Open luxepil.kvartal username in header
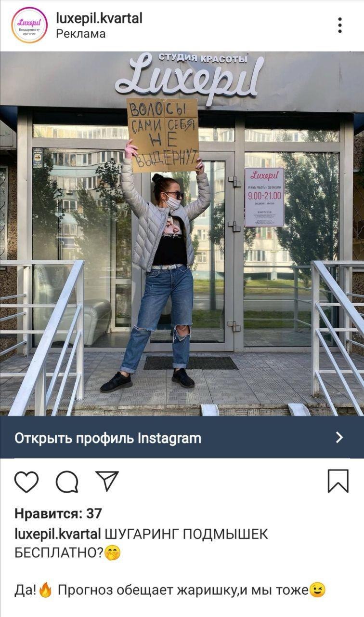The image size is (364, 617). (x=99, y=18)
